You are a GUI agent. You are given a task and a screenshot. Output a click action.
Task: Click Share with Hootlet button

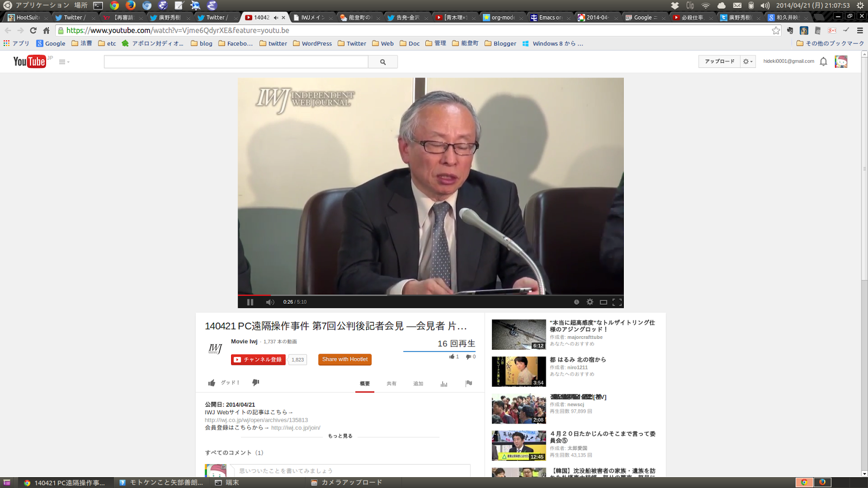tap(345, 359)
